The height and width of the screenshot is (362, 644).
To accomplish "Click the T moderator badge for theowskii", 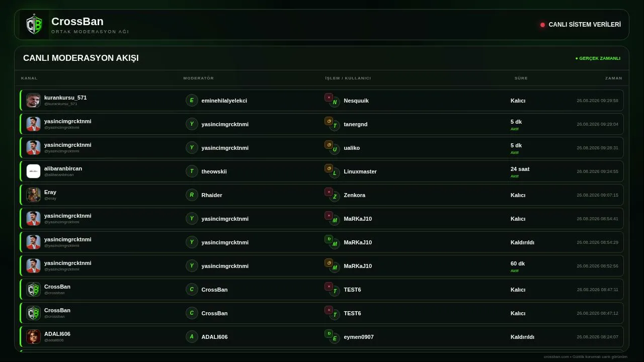I will click(x=192, y=171).
